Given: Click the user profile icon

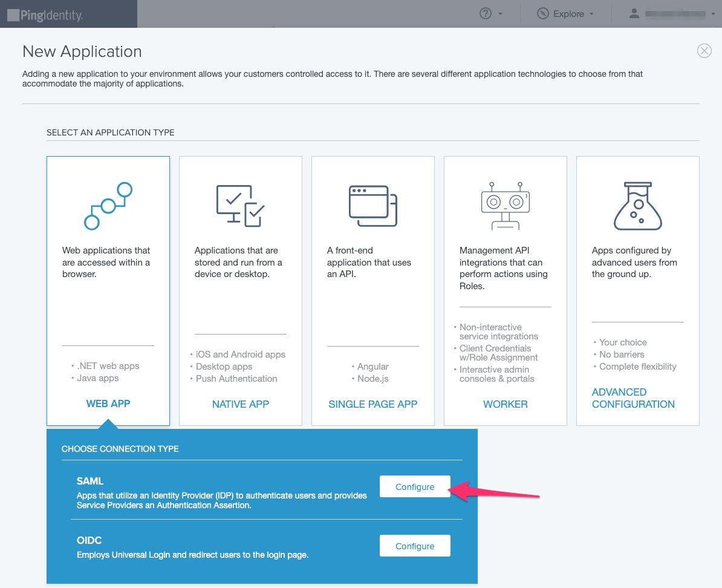Looking at the screenshot, I should click(634, 13).
